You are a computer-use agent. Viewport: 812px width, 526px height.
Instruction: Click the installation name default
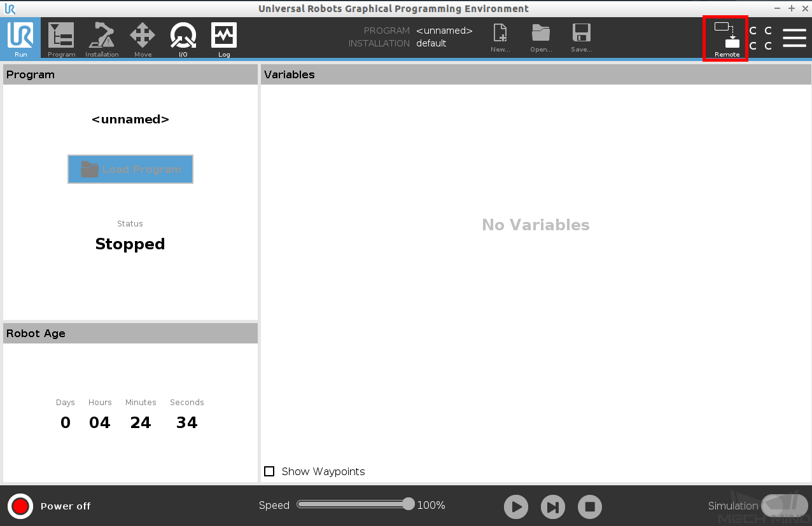431,43
